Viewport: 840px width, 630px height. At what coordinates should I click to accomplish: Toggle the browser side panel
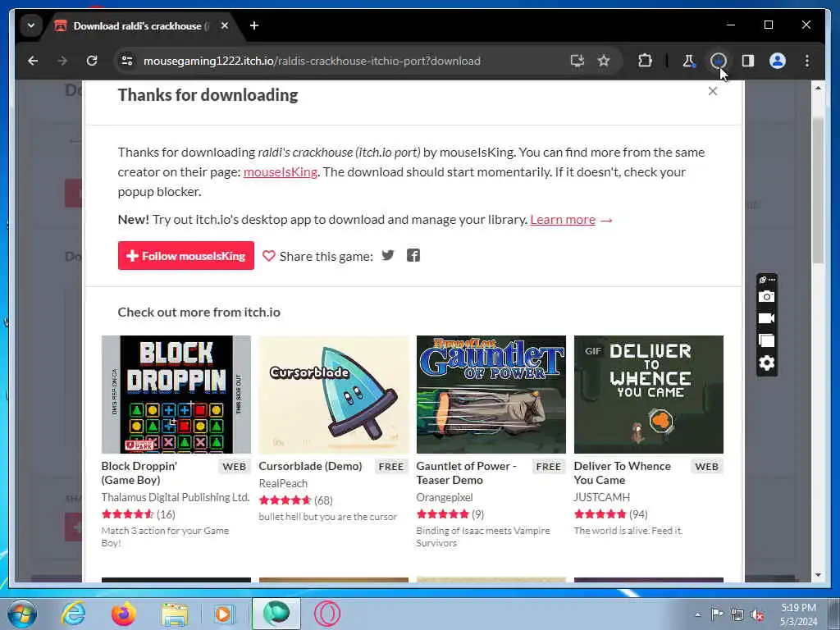pos(748,61)
